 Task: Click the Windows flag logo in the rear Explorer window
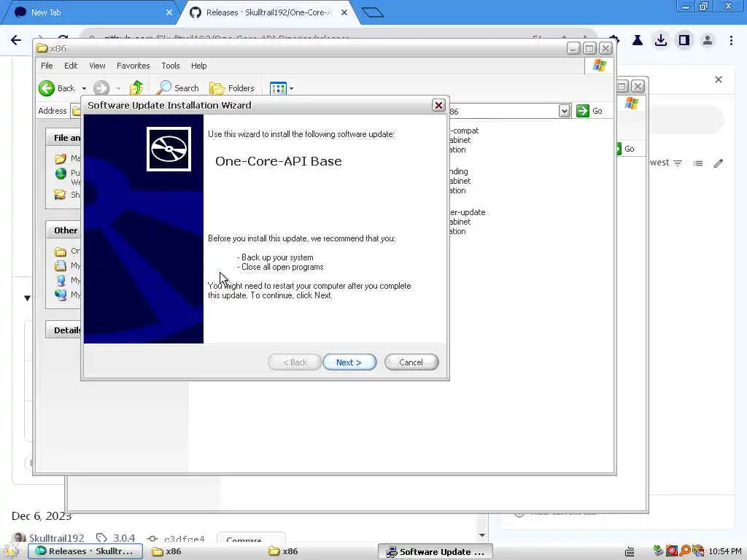click(x=631, y=104)
